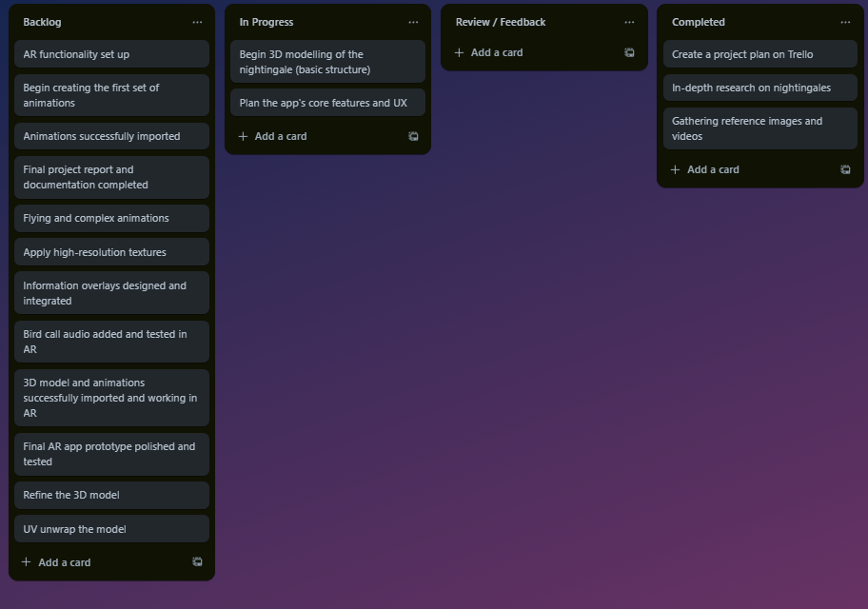Click the Backlog list title
This screenshot has width=868, height=609.
(42, 22)
